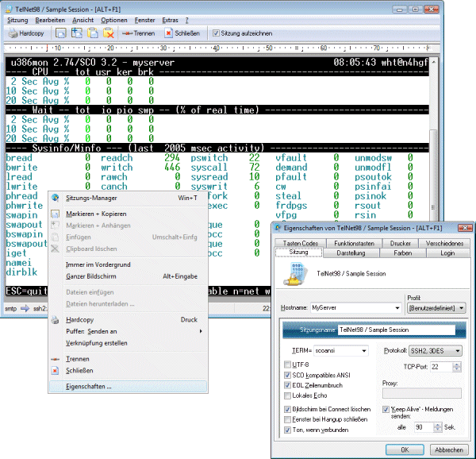Switch to the Farben tab
This screenshot has width=476, height=459.
click(x=402, y=253)
